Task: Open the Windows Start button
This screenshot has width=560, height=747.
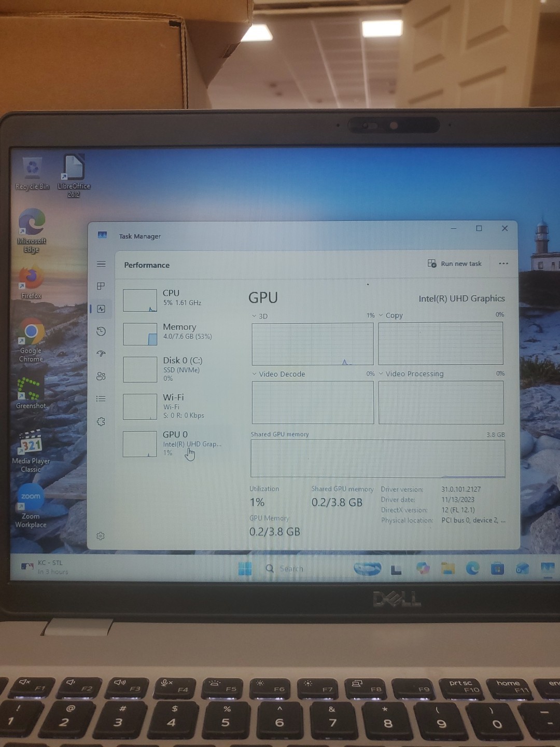Action: (245, 569)
